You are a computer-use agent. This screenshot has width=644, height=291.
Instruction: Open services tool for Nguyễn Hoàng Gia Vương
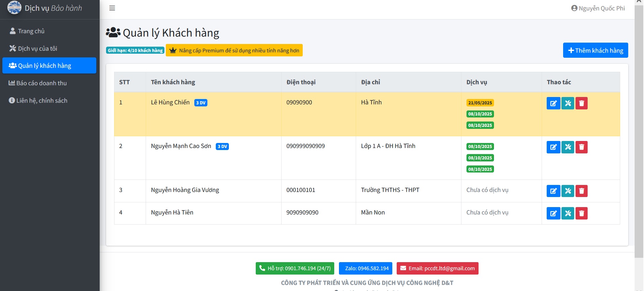coord(567,191)
